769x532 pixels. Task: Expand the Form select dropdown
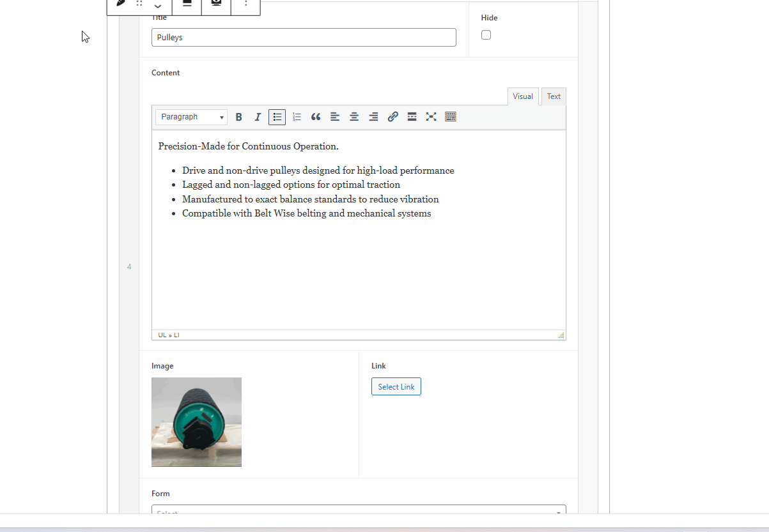click(x=359, y=510)
